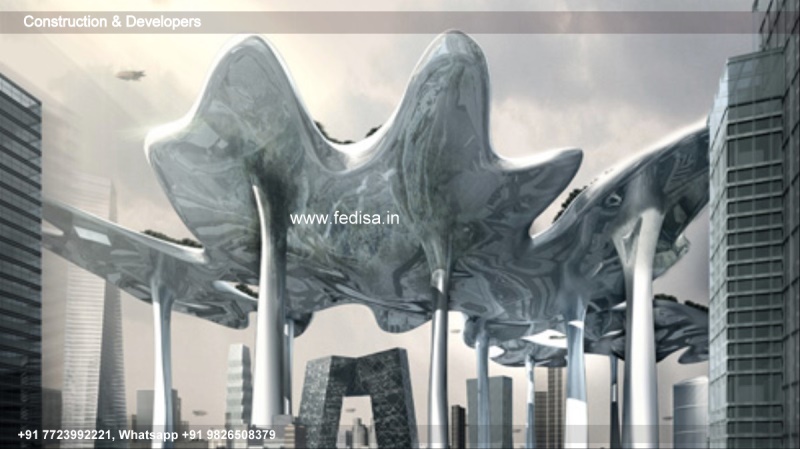Select the +91 7723992221 phone number
The image size is (800, 449).
click(x=65, y=435)
